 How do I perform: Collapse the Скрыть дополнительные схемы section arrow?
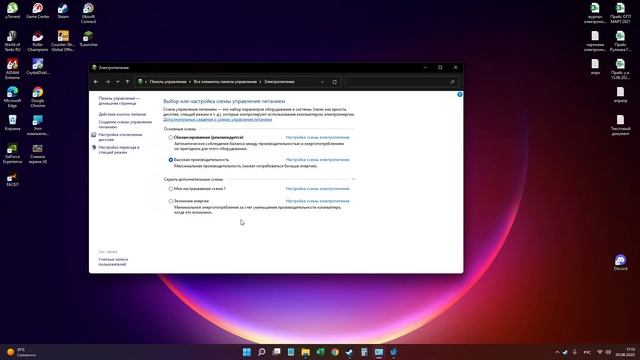click(x=353, y=179)
